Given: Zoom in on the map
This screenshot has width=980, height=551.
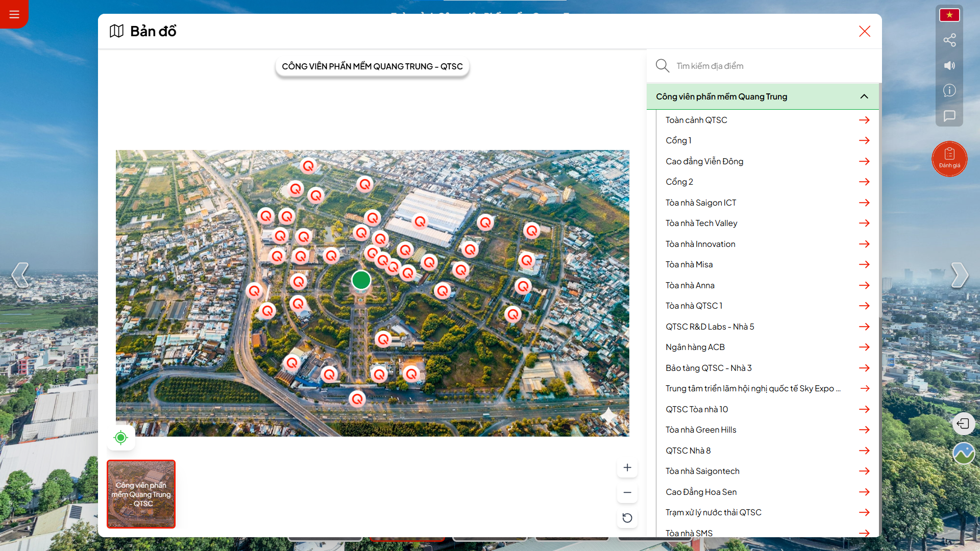Looking at the screenshot, I should tap(627, 467).
